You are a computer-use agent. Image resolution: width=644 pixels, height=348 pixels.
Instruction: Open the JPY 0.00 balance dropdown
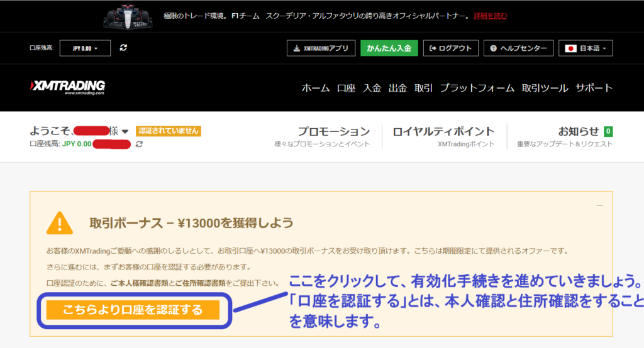tap(85, 48)
